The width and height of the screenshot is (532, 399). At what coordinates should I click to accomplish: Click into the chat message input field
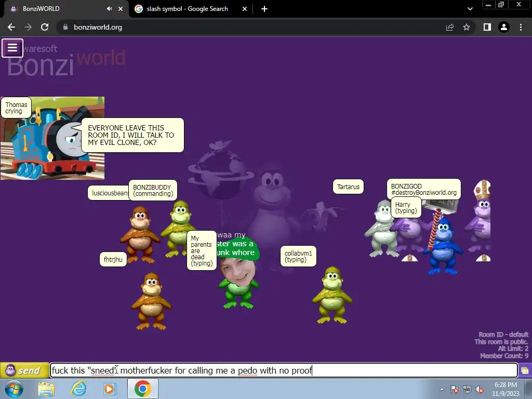(284, 370)
